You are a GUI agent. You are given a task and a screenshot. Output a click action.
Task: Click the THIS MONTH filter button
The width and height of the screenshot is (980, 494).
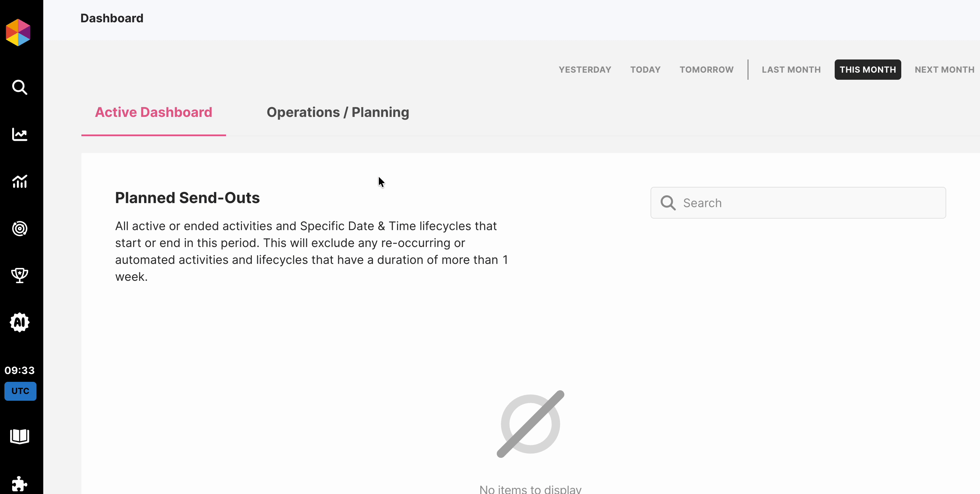[867, 70]
